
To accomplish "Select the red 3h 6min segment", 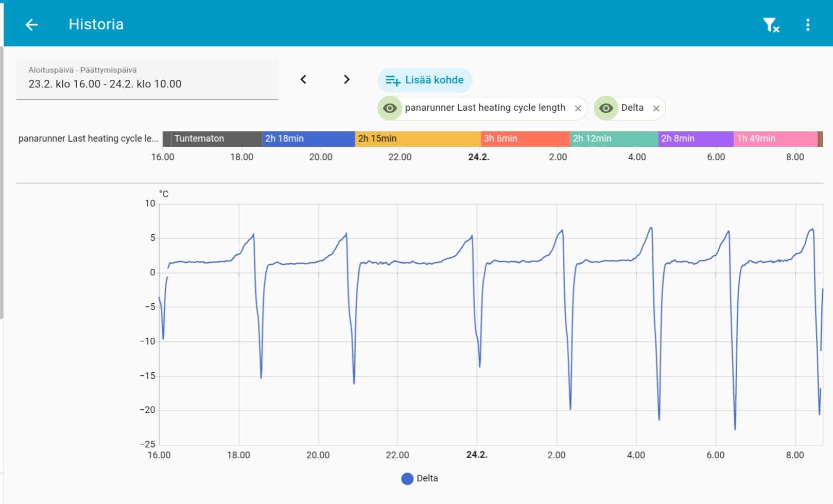I will 525,138.
